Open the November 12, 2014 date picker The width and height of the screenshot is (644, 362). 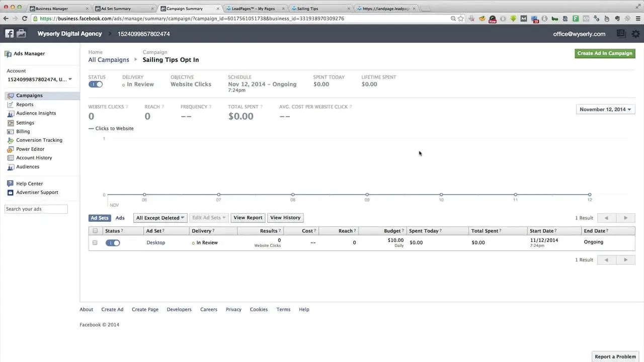605,109
